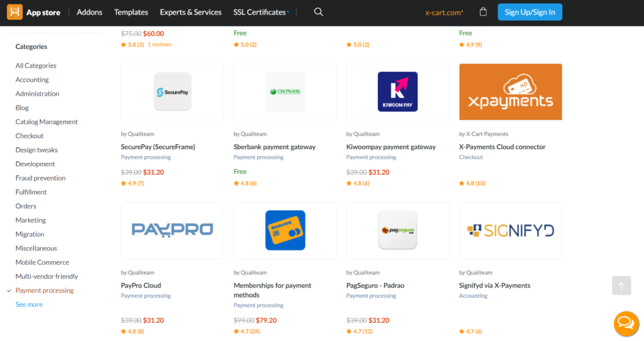Click the Sign Up/Sign In button

coord(530,12)
